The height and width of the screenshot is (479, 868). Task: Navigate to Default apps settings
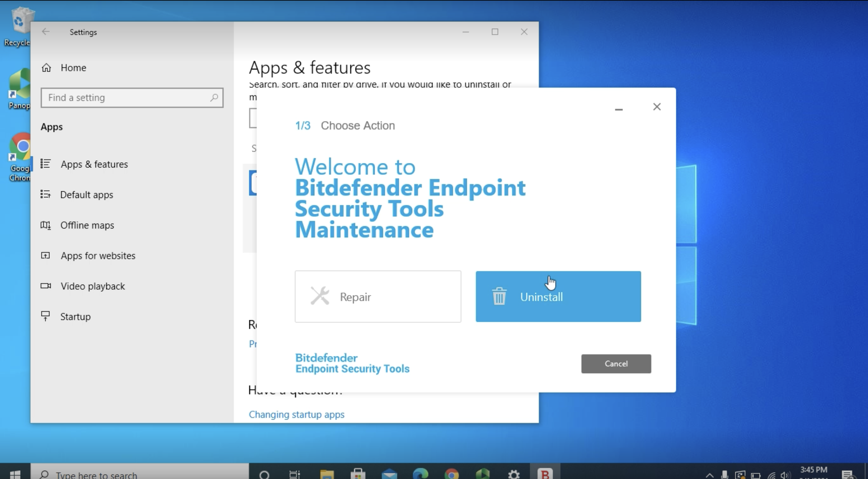click(x=87, y=195)
